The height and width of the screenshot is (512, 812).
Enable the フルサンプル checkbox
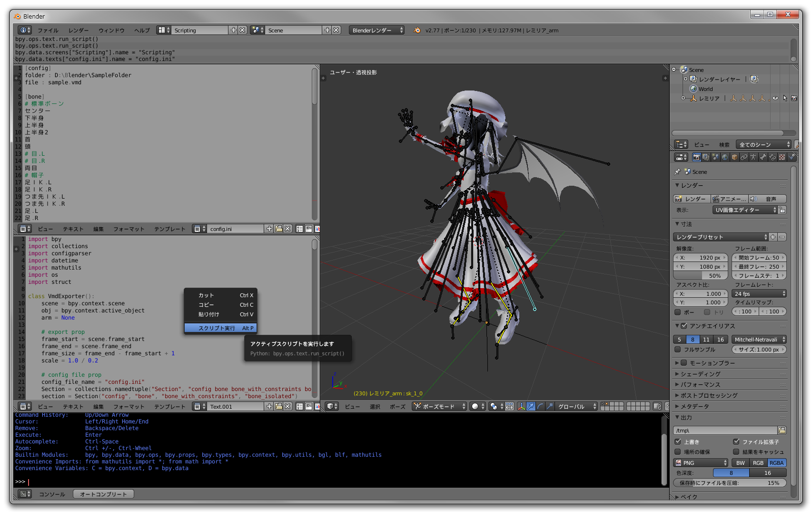click(678, 350)
